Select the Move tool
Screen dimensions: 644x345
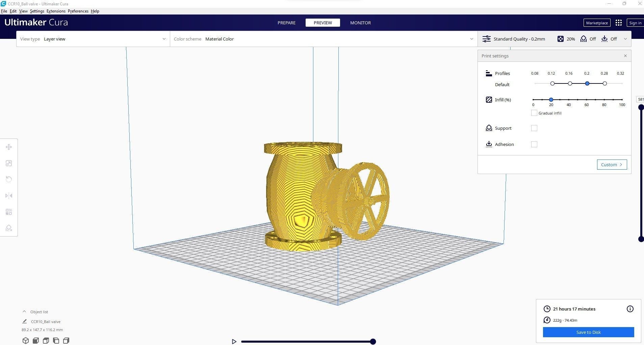[x=9, y=147]
